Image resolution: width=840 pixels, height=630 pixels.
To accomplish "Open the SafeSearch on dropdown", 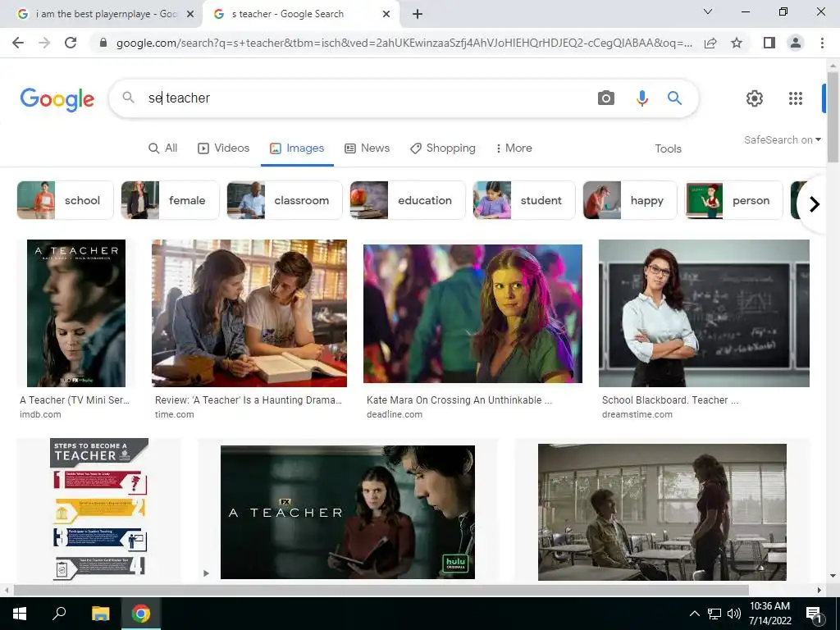I will [x=782, y=139].
